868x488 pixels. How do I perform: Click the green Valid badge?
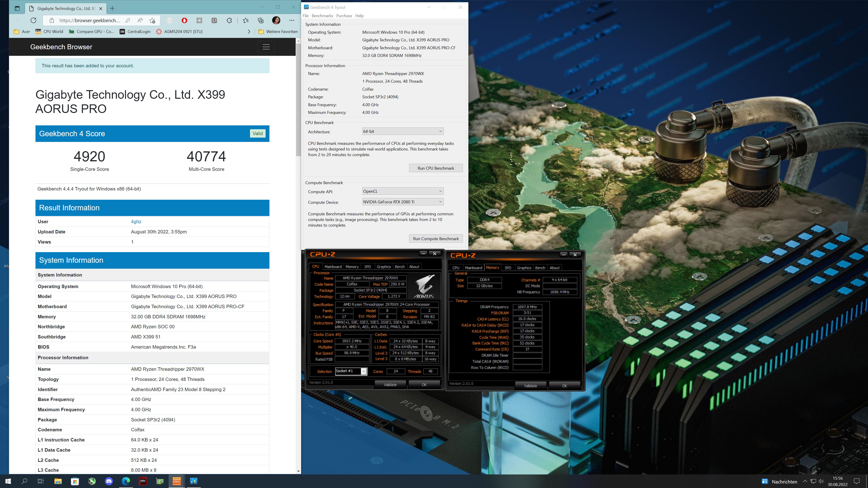tap(258, 133)
